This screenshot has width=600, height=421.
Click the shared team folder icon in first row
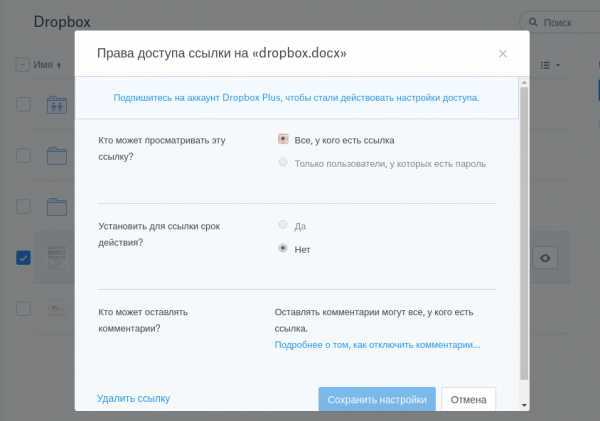click(57, 105)
